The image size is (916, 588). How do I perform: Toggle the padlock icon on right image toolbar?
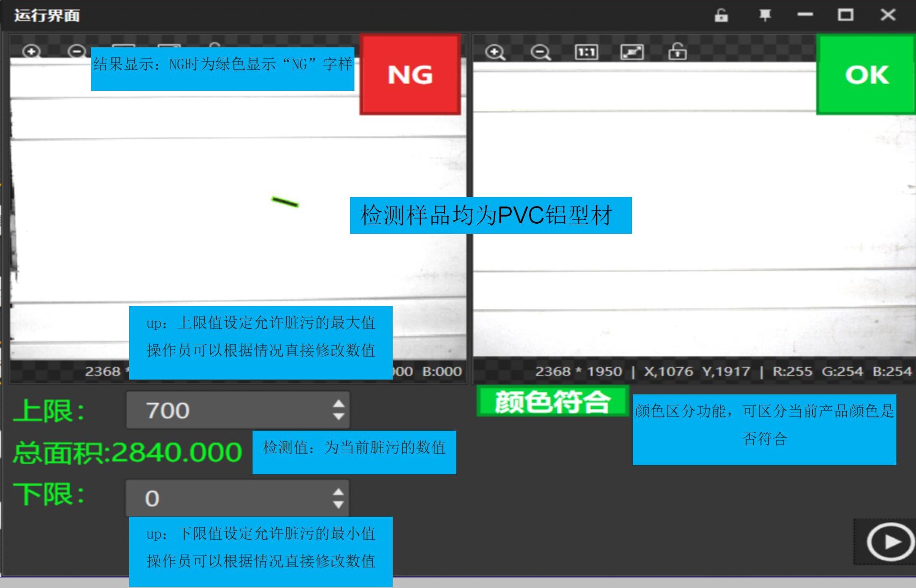coord(678,52)
